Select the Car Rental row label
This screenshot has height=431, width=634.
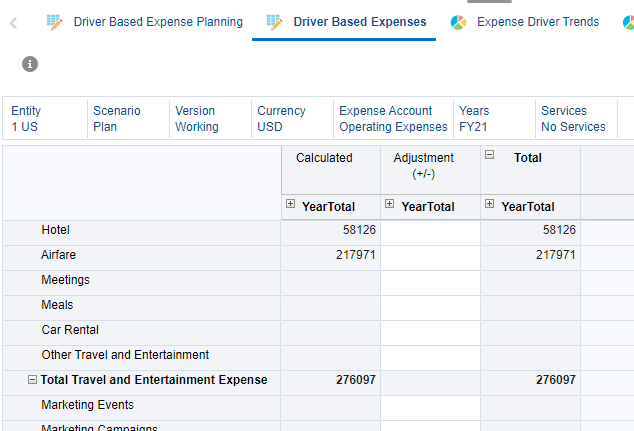click(x=70, y=330)
